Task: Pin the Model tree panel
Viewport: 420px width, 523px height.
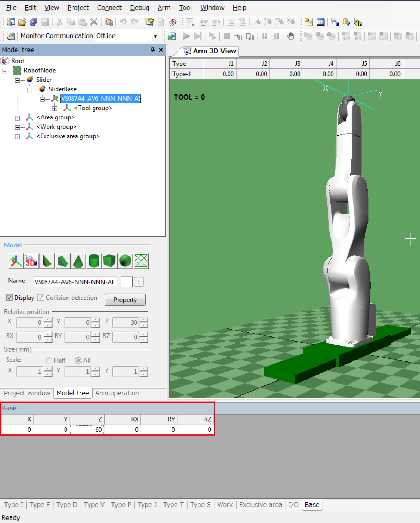Action: [x=153, y=50]
